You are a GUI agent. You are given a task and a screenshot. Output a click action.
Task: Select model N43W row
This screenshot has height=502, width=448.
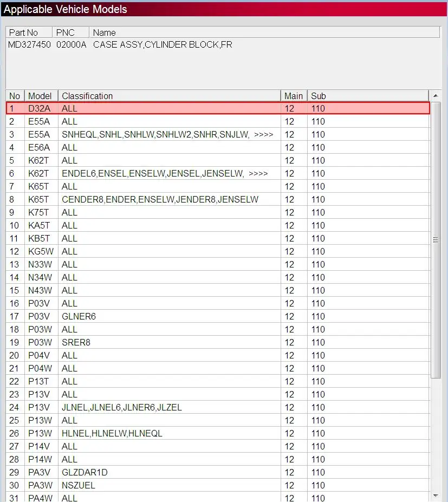click(218, 290)
